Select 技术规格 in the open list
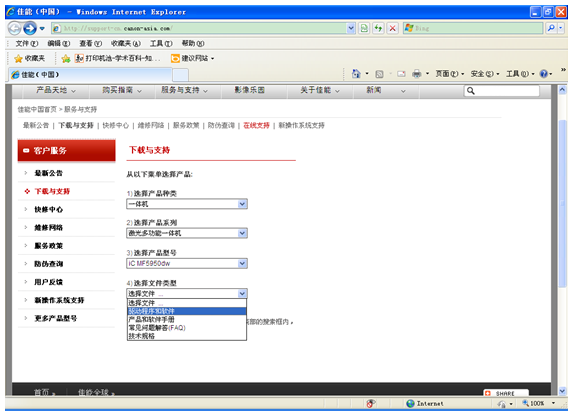 click(x=187, y=336)
